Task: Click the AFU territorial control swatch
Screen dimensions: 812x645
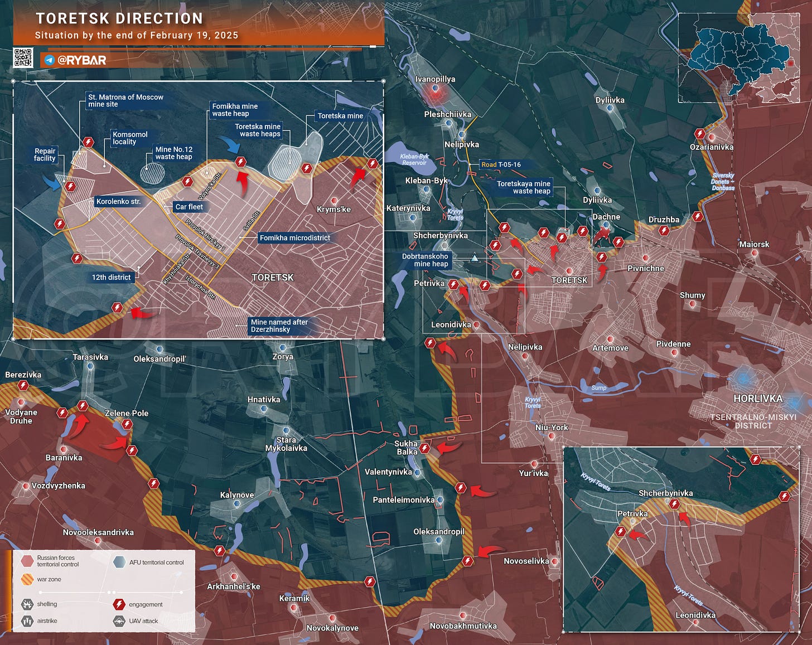Action: pyautogui.click(x=119, y=562)
